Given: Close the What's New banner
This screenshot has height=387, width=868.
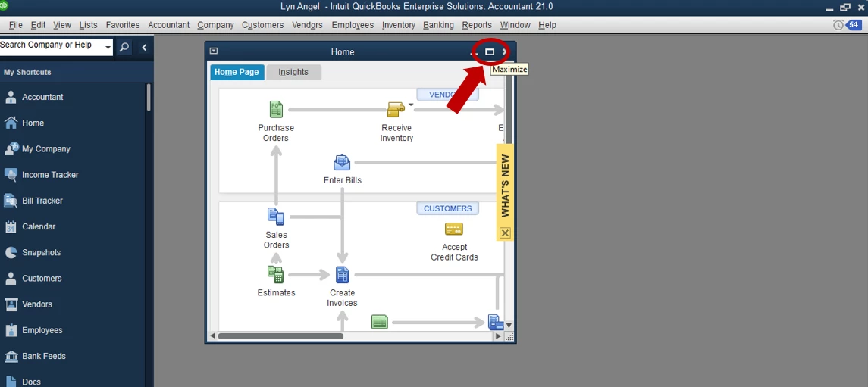Looking at the screenshot, I should (x=504, y=233).
